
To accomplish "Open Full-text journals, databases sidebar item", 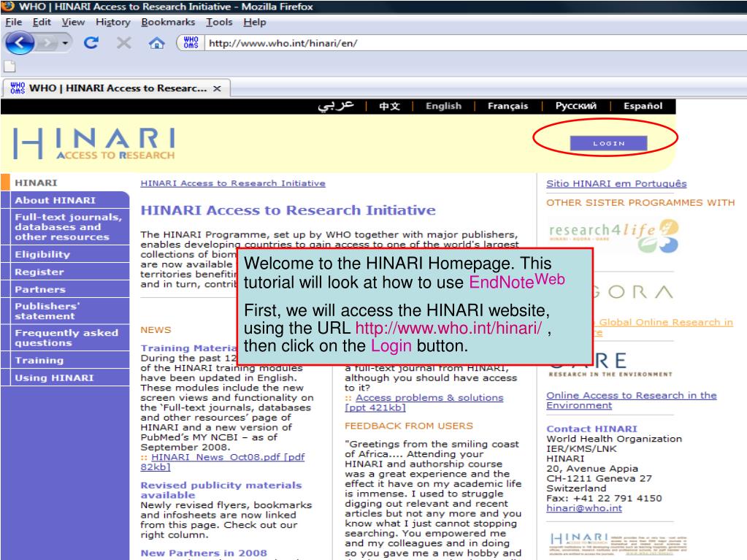I will pos(65,227).
